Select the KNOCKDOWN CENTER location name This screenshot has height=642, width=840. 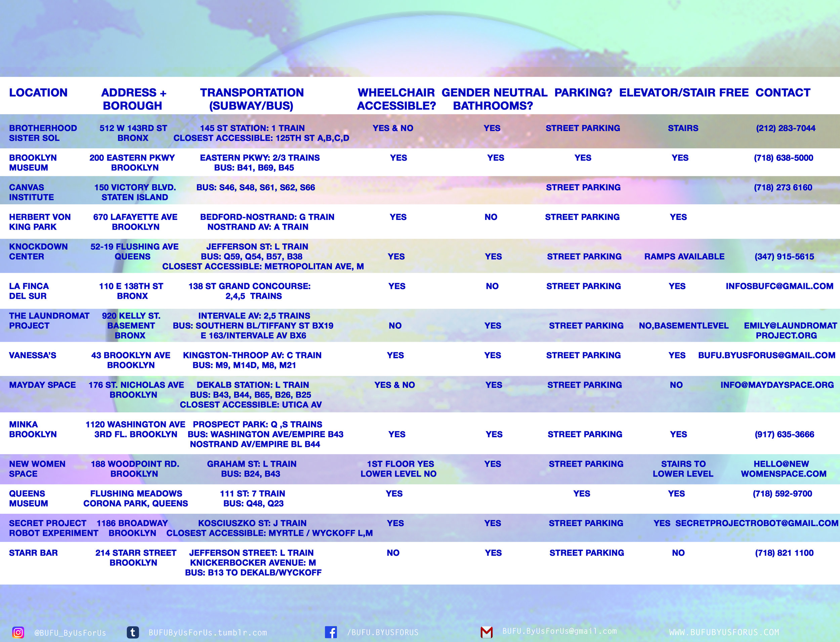[x=38, y=251]
